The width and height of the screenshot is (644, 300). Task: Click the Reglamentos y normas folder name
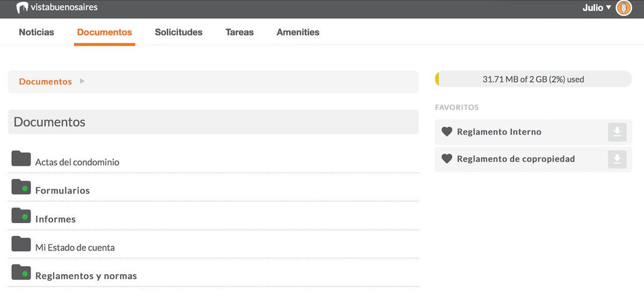click(86, 276)
